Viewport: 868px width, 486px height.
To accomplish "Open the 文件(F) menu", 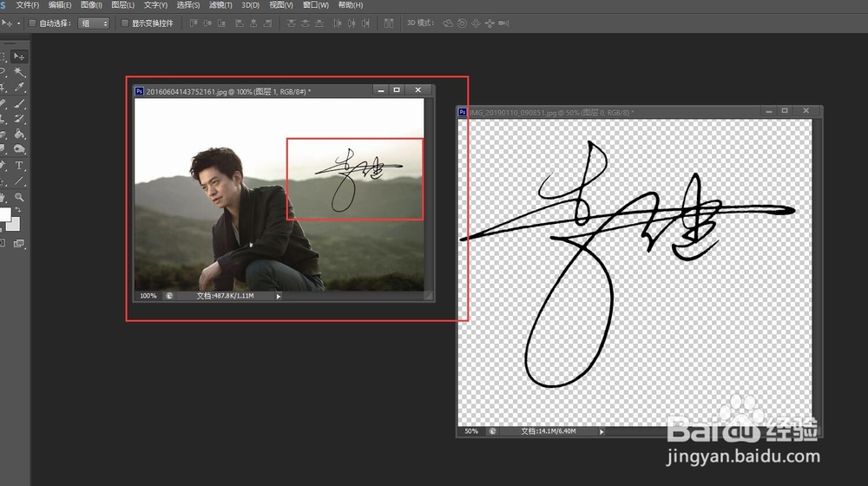I will pos(28,5).
